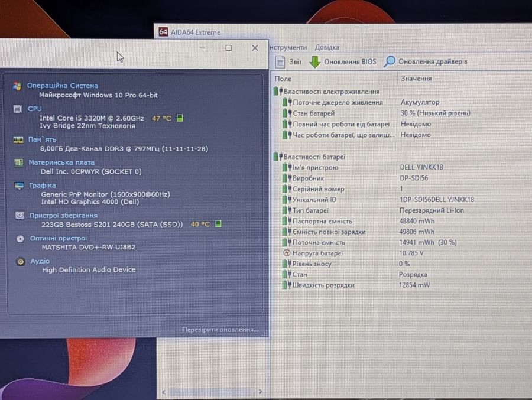532x400 pixels.
Task: Click the Перевірити оновлення link
Action: [x=220, y=330]
